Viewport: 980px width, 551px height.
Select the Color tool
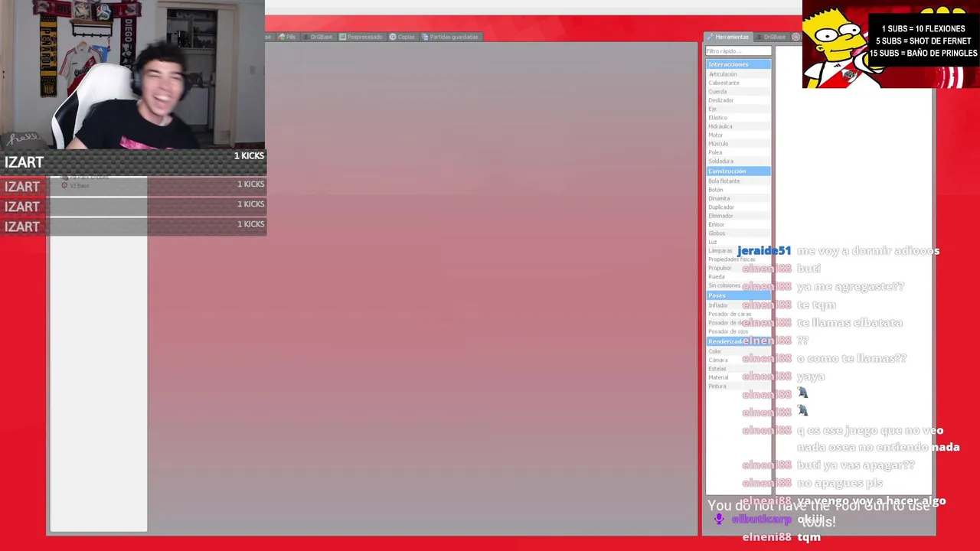(738, 352)
